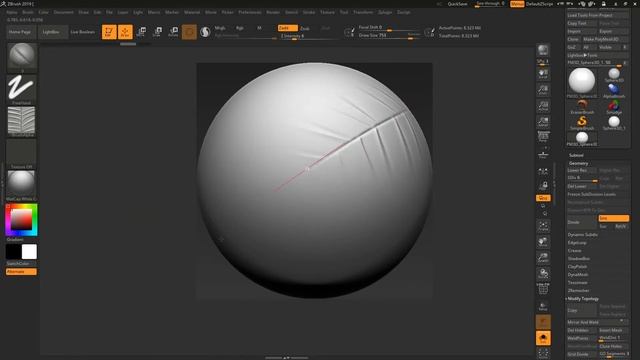The height and width of the screenshot is (360, 640).
Task: Open the Zplugin menu
Action: tap(385, 12)
